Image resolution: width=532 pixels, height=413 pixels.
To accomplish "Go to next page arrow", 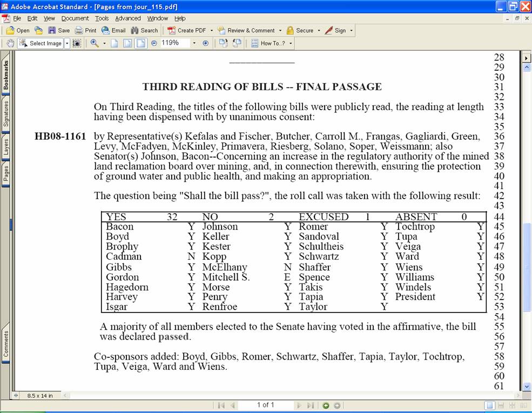I will coord(299,405).
